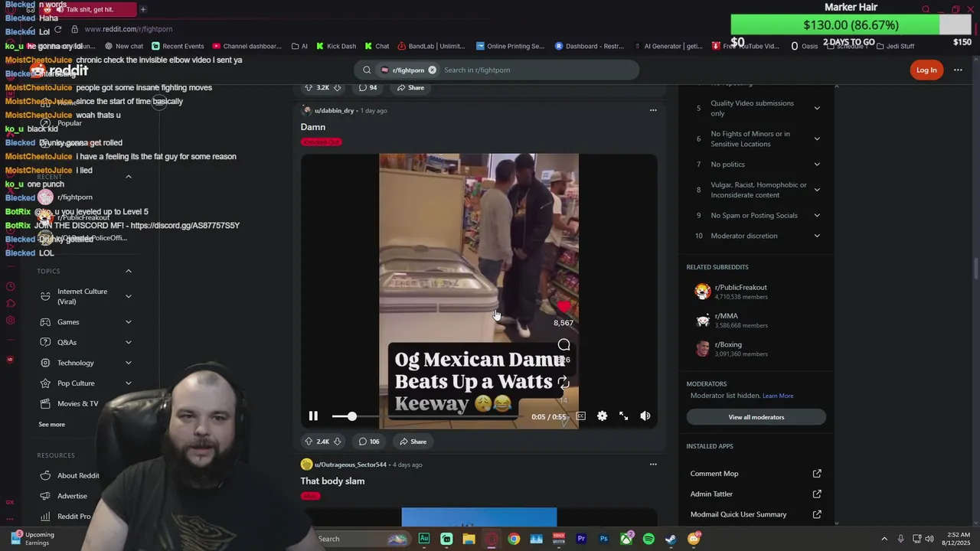Open r/fightporn in Recent sidebar list
The height and width of the screenshot is (551, 980).
[x=74, y=197]
